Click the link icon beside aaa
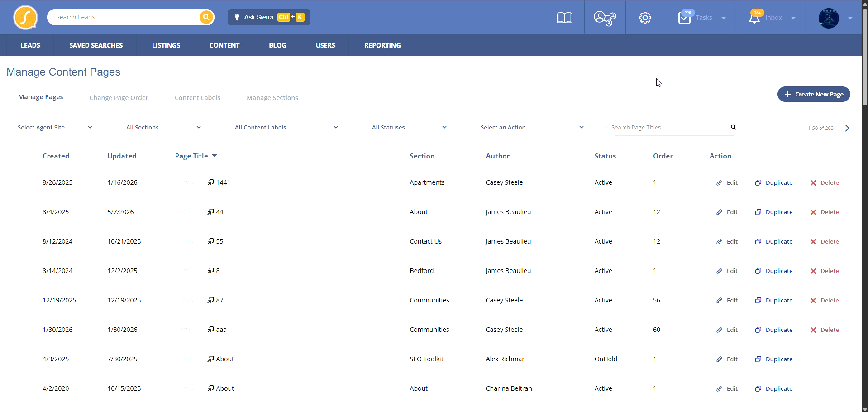 [211, 330]
